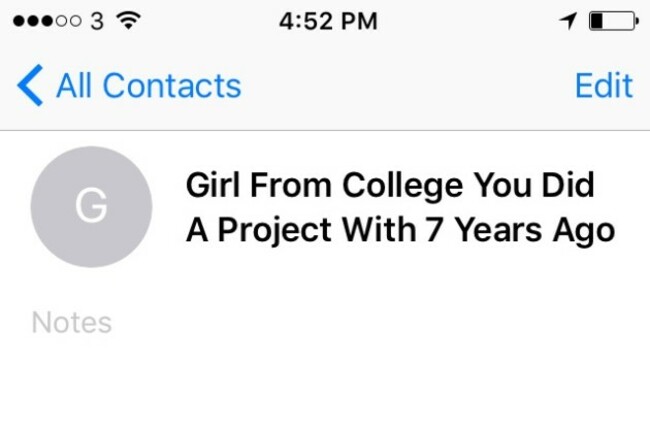Click the location services arrow icon

pos(568,21)
